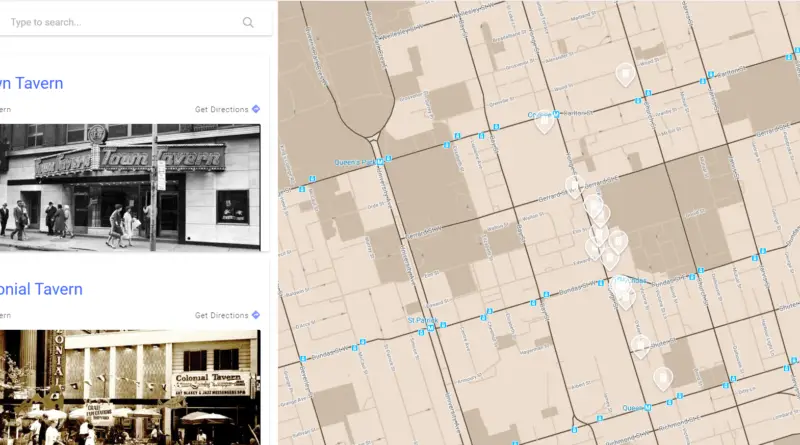Select the southernmost map pin above Queen station
Image resolution: width=800 pixels, height=445 pixels.
tap(663, 379)
